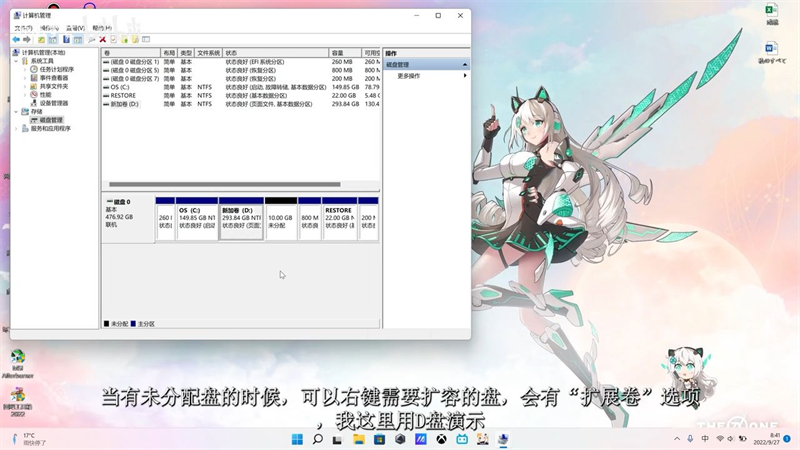Select the (磁盘 0 磁盘分区 7) volume row

[241, 79]
